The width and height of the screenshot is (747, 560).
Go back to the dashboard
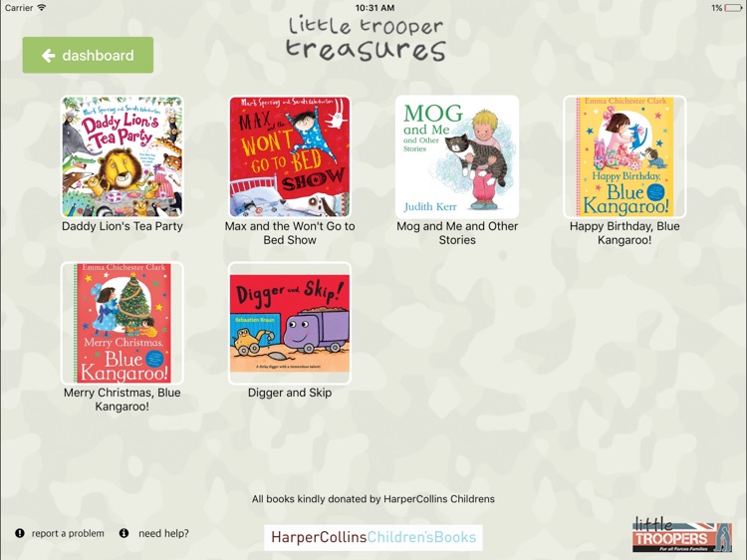[x=88, y=55]
